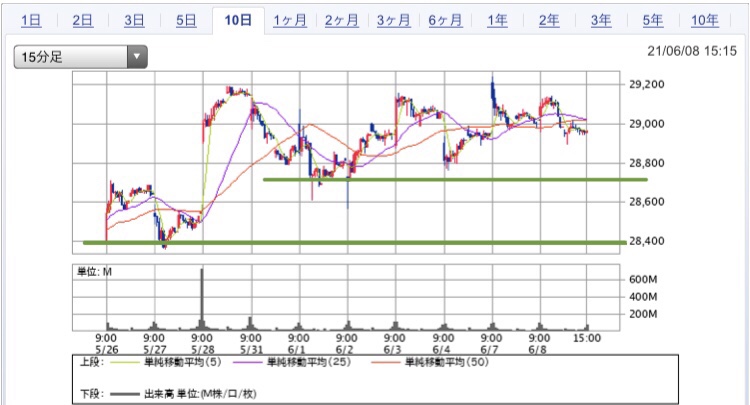This screenshot has height=405, width=750.
Task: Click the 28,400 price axis label
Action: [x=647, y=241]
